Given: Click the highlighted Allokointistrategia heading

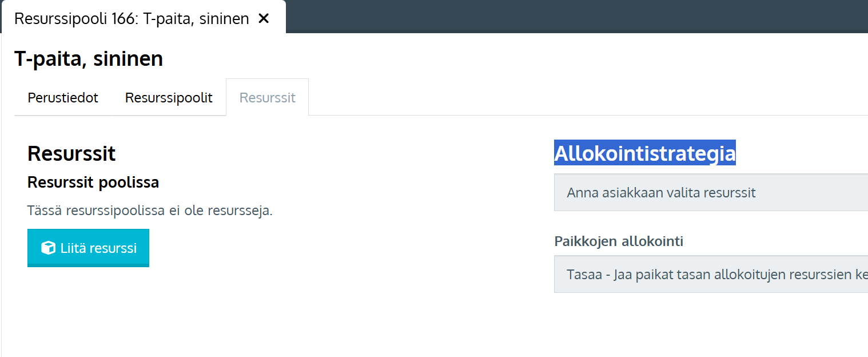Looking at the screenshot, I should pyautogui.click(x=644, y=153).
